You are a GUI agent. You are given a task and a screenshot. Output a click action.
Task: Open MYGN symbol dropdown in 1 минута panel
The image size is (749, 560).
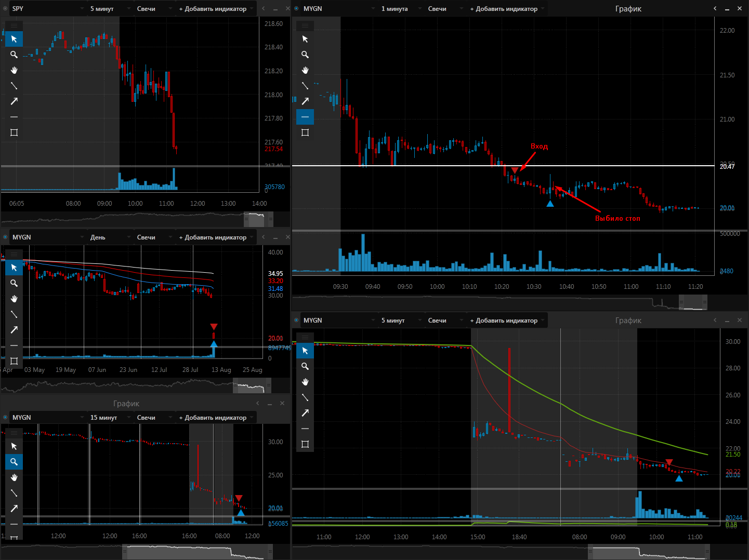pos(339,8)
